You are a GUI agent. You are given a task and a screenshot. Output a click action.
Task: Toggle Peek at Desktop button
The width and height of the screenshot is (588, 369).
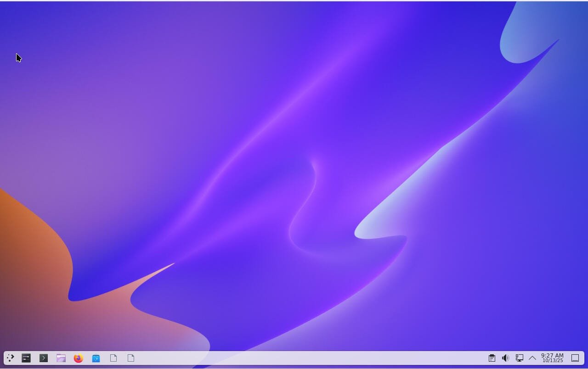[575, 358]
